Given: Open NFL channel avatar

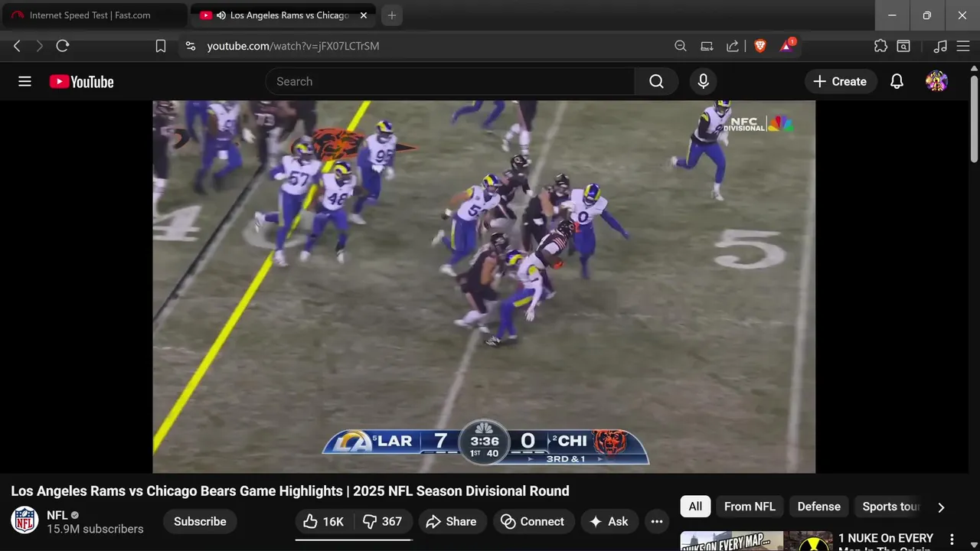Looking at the screenshot, I should (x=24, y=520).
